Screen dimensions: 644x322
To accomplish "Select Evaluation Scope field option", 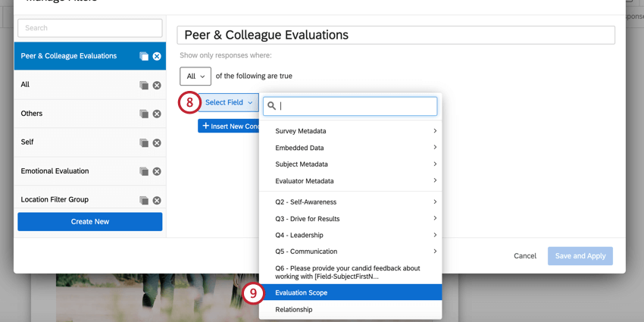I will 350,292.
